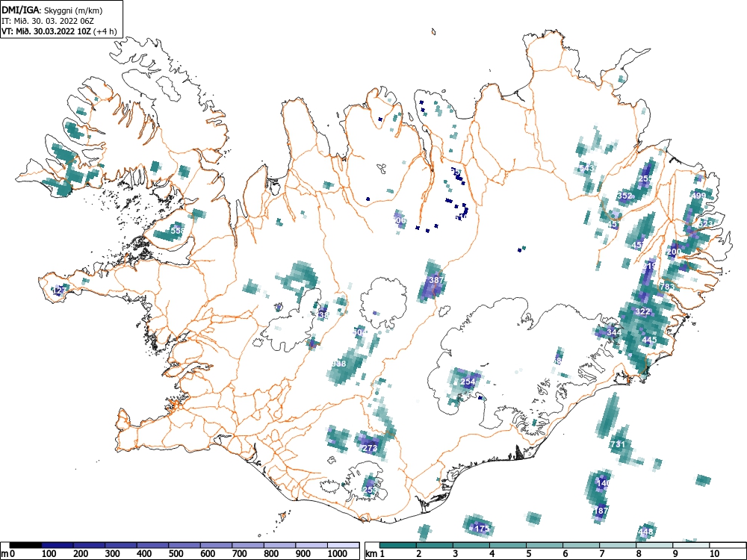
Task: Pick the dark navy 100–200 m legend swatch
Action: (58, 545)
